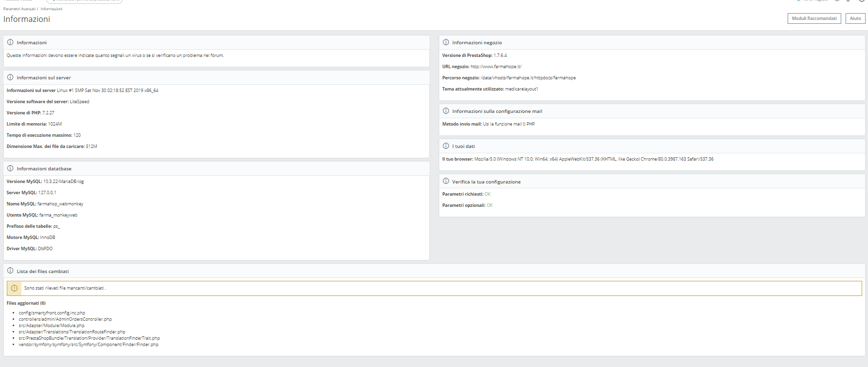868x367 pixels.
Task: Click table prefix ps_
Action: [x=57, y=226]
